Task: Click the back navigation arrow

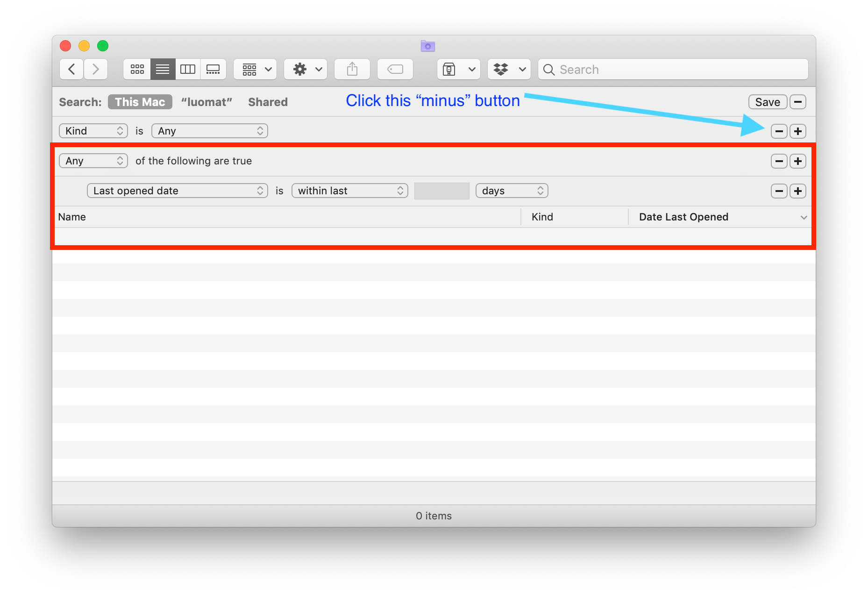Action: click(71, 70)
